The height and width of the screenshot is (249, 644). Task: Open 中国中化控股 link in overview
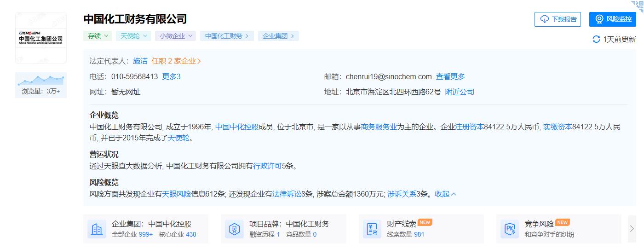click(237, 127)
